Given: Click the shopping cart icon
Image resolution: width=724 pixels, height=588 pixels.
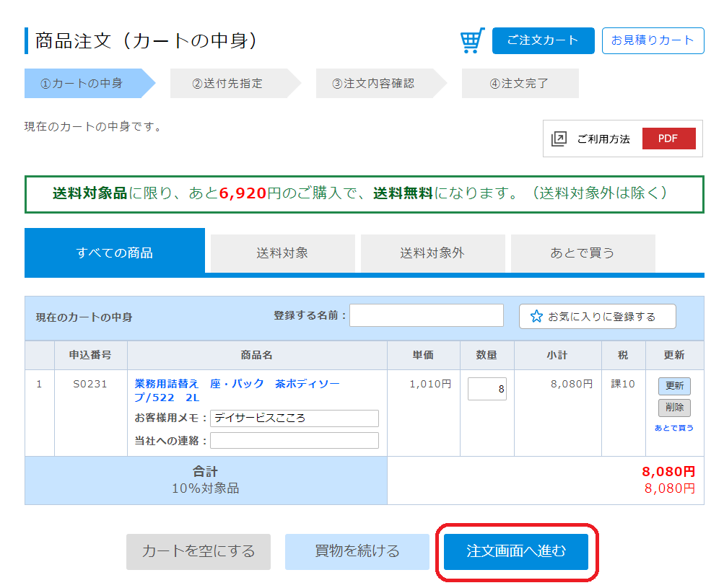Looking at the screenshot, I should (x=472, y=41).
